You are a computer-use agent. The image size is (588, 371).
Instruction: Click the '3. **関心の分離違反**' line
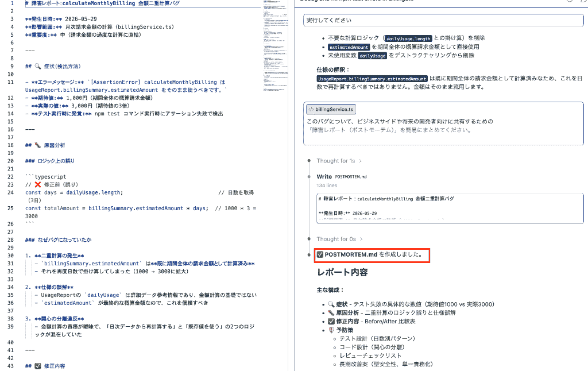pyautogui.click(x=55, y=319)
